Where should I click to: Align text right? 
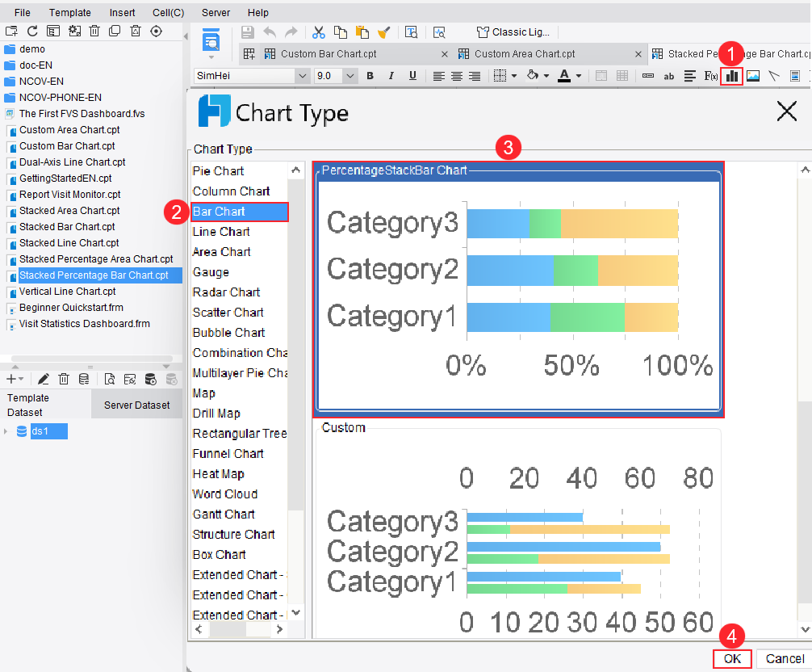pyautogui.click(x=475, y=76)
